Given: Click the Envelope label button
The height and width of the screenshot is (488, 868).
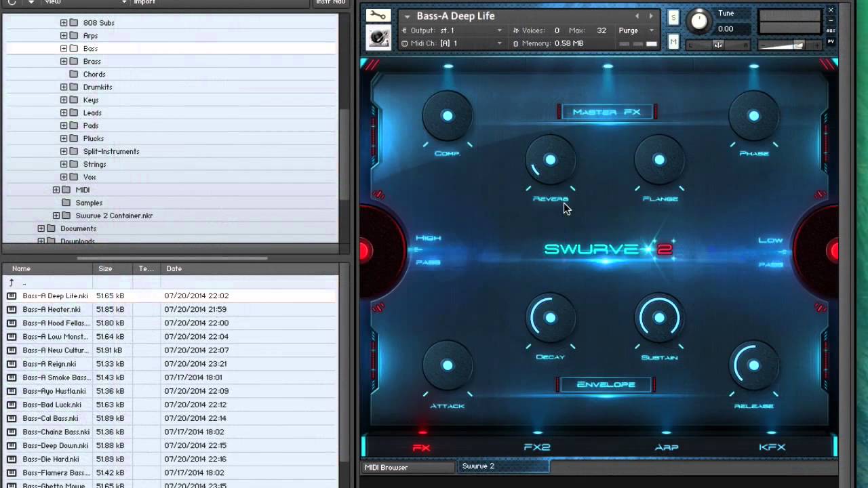Looking at the screenshot, I should pyautogui.click(x=606, y=384).
